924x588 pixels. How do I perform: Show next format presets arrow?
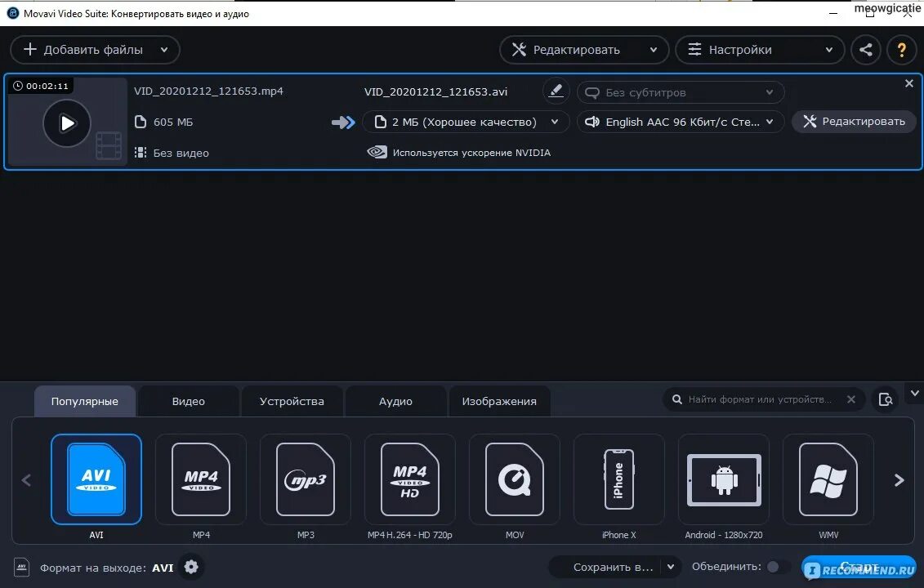899,480
